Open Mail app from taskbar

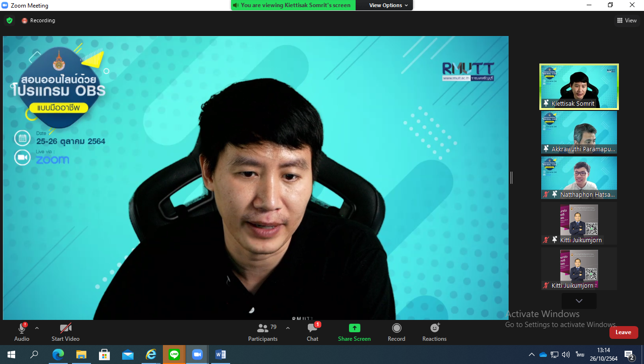coord(127,355)
